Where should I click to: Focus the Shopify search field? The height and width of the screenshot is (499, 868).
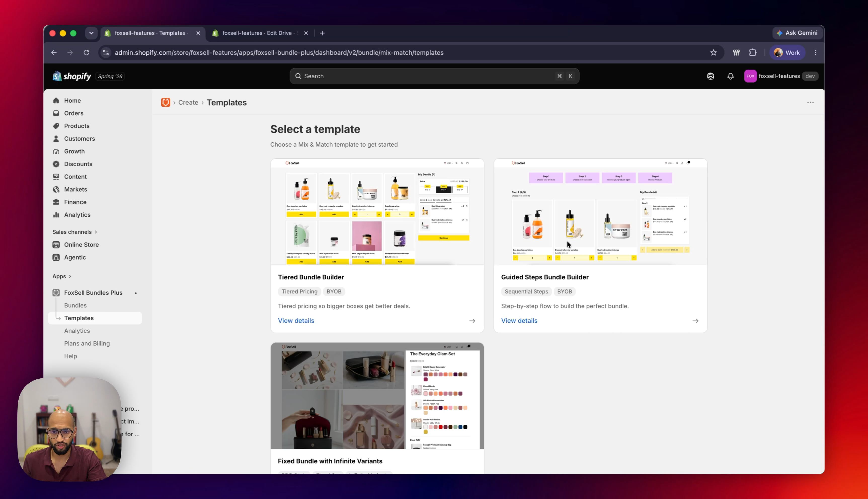click(434, 76)
